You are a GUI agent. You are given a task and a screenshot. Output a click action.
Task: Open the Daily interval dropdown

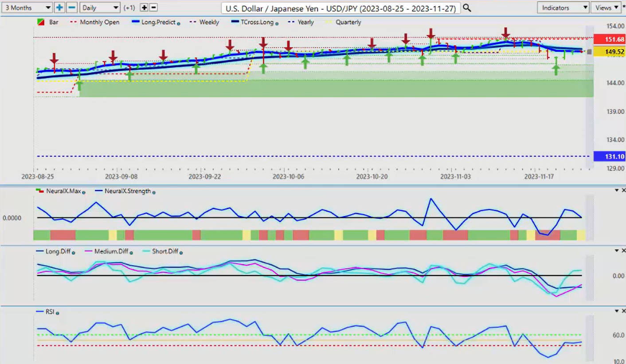coord(100,8)
